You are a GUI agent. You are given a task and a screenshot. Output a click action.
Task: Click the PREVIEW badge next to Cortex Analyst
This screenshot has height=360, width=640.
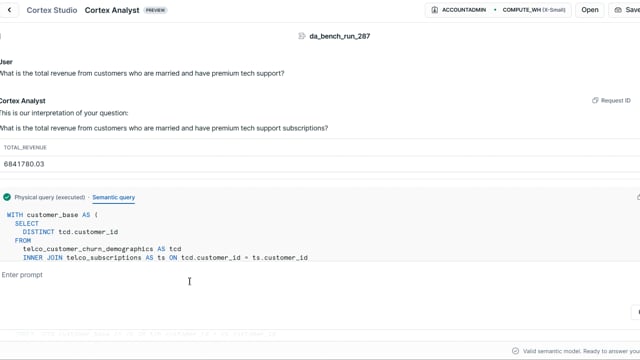(x=156, y=10)
